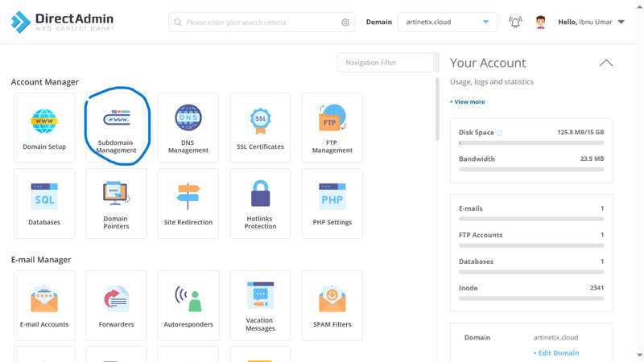644x362 pixels.
Task: Click the E-mails usage bar
Action: pos(531,219)
